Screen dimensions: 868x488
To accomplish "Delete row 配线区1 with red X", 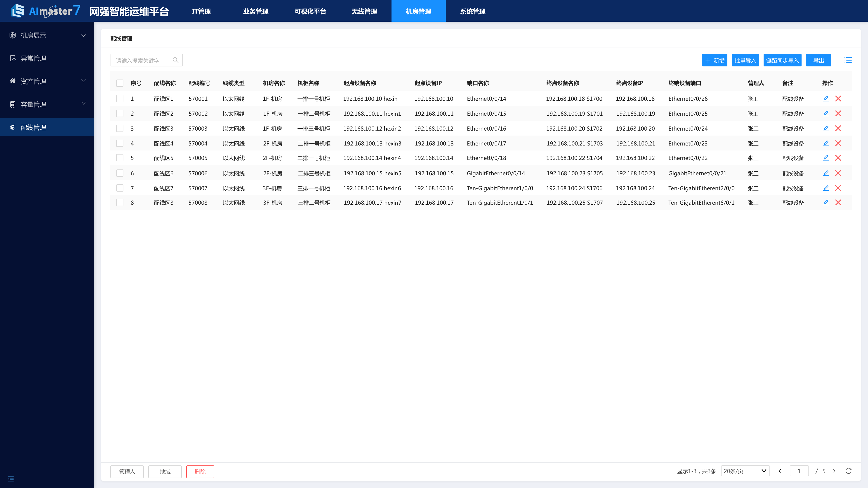I will pos(838,98).
